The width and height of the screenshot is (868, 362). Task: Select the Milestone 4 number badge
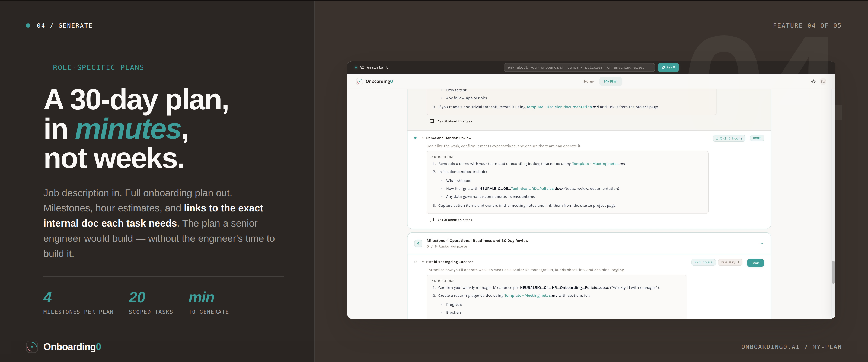click(418, 243)
